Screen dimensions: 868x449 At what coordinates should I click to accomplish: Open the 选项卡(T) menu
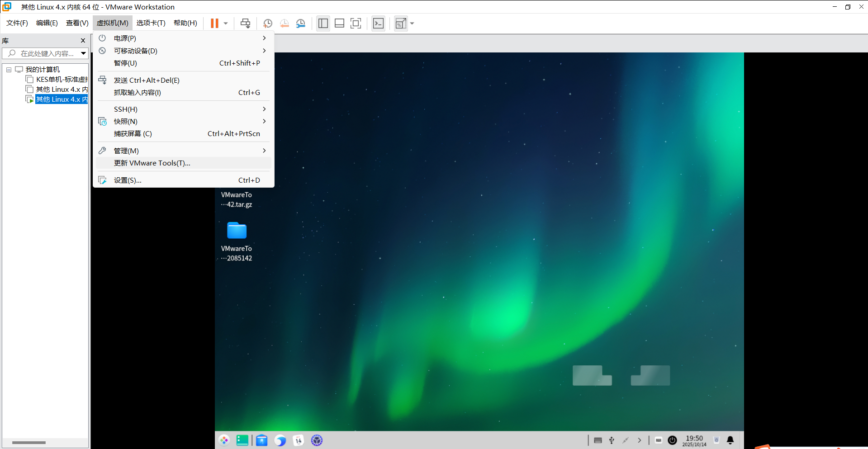tap(151, 23)
